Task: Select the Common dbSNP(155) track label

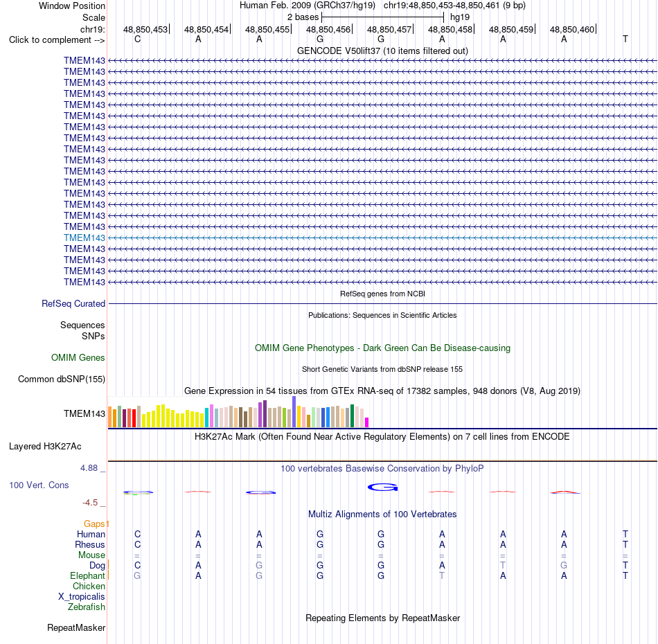Action: [62, 379]
